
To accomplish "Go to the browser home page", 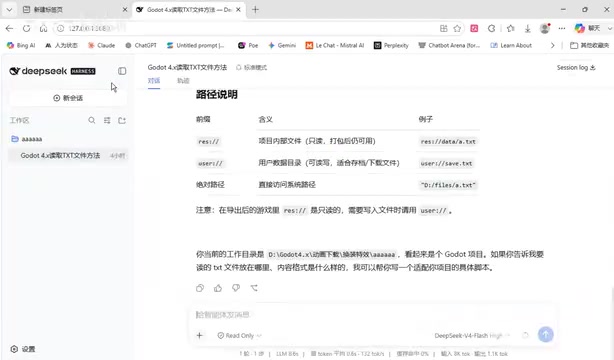I will (x=43, y=28).
